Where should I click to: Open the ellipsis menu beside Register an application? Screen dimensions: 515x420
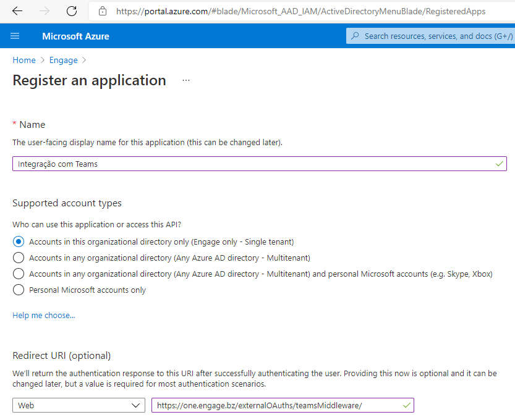pos(186,80)
